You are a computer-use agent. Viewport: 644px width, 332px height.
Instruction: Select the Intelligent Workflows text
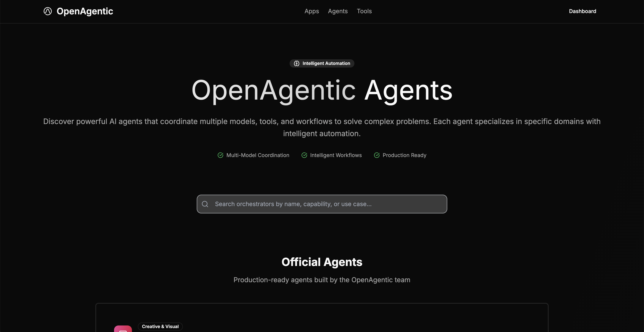[x=336, y=155]
